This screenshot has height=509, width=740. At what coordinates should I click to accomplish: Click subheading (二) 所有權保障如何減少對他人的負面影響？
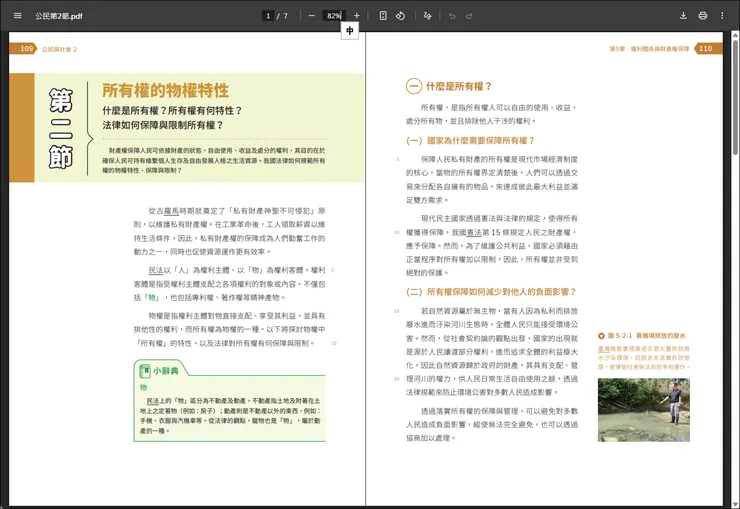491,292
